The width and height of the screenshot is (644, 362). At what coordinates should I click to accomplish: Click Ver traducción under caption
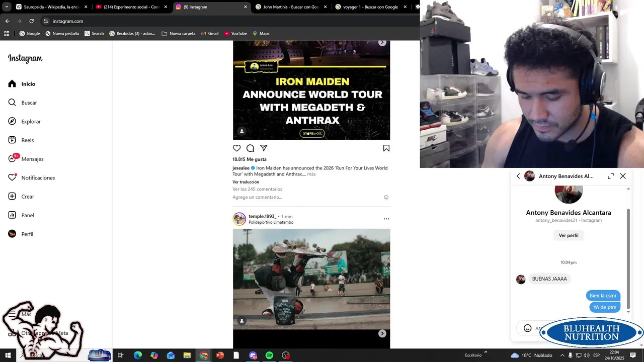point(246,182)
